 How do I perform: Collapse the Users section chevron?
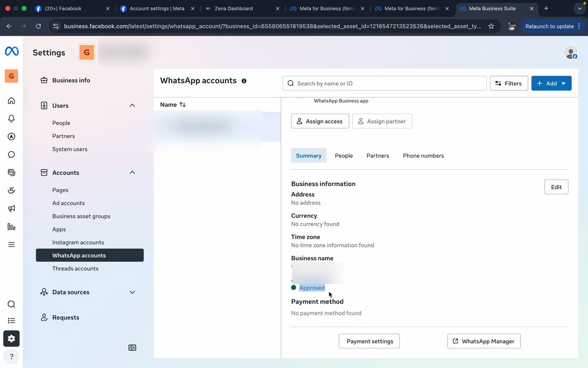[132, 105]
